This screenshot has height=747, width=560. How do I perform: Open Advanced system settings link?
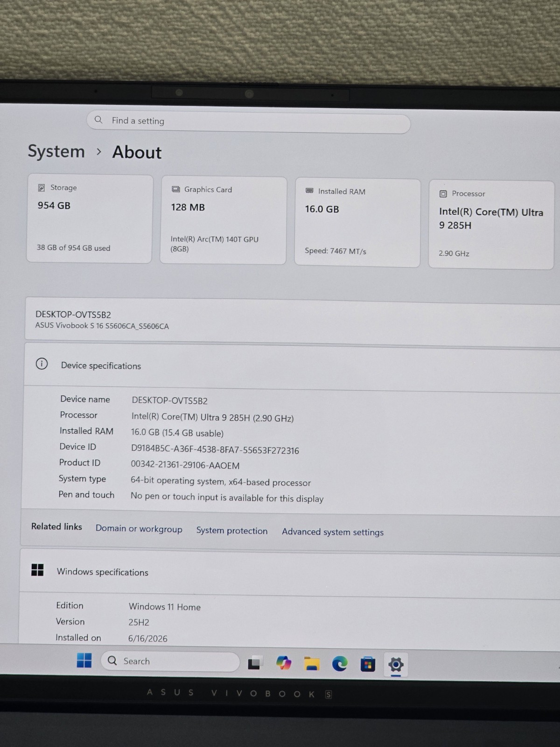(x=333, y=532)
